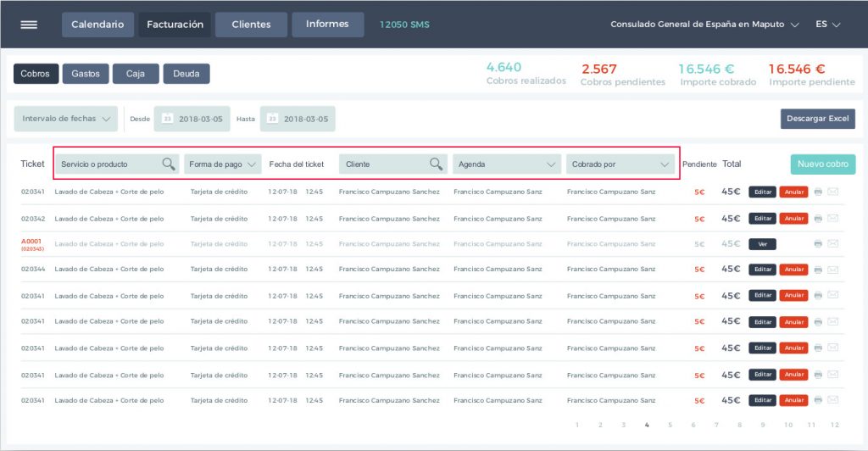Click the search magnifier in Servicio o producto

point(169,164)
